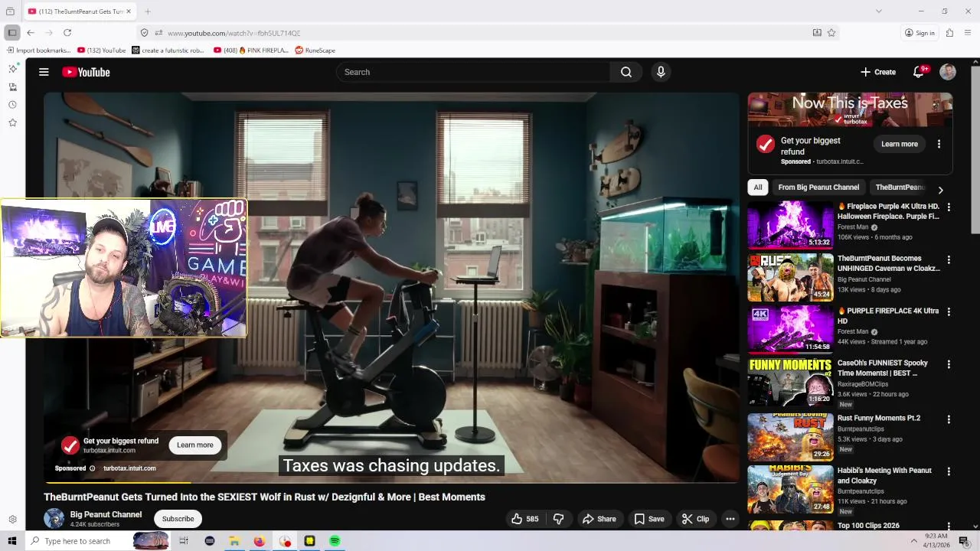Open menu for PURPLE FIREPLACE 4K Ultra video
The width and height of the screenshot is (980, 551).
949,312
